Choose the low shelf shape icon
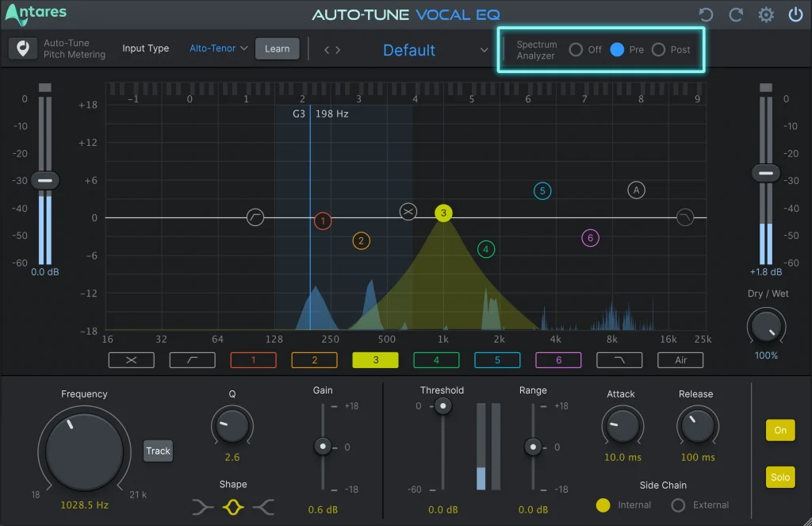Screen dimensions: 812x526 coord(202,507)
